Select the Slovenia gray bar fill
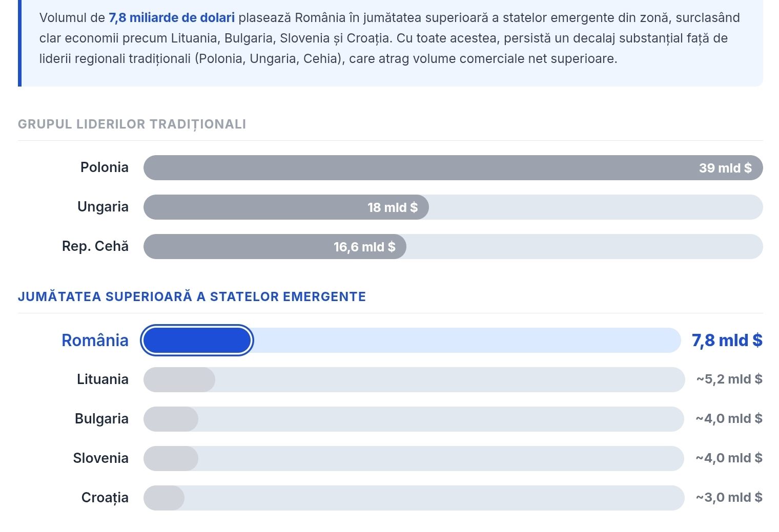Viewport: 779px width, 532px height. coord(171,459)
